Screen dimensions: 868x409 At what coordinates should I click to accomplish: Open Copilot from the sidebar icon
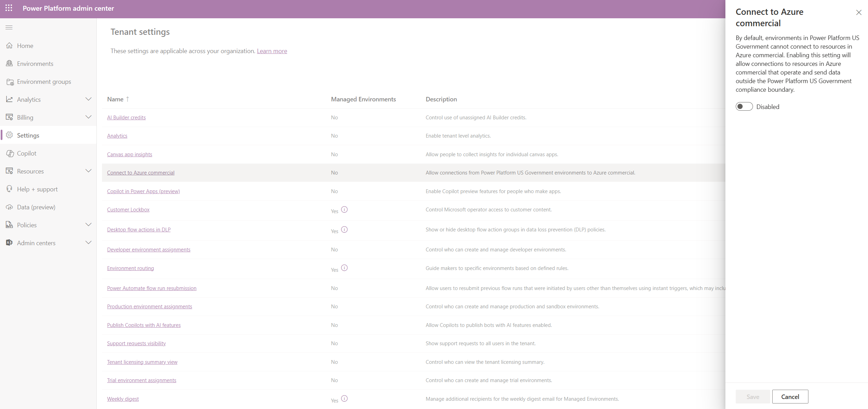pos(10,153)
